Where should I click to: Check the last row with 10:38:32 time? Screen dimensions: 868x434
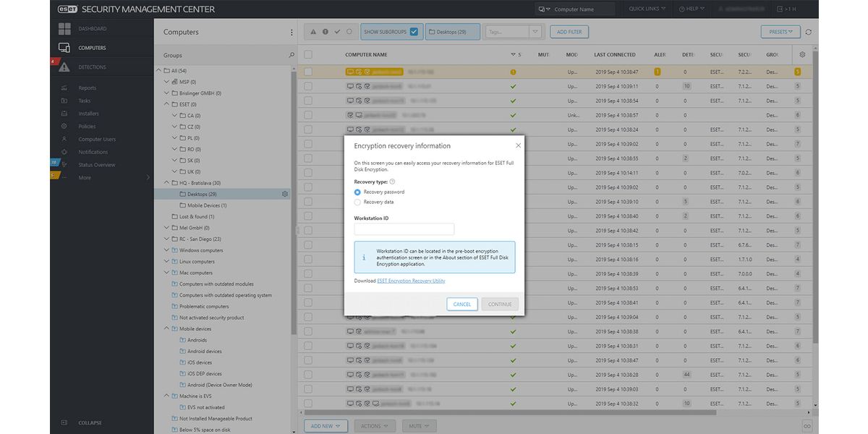tap(308, 404)
